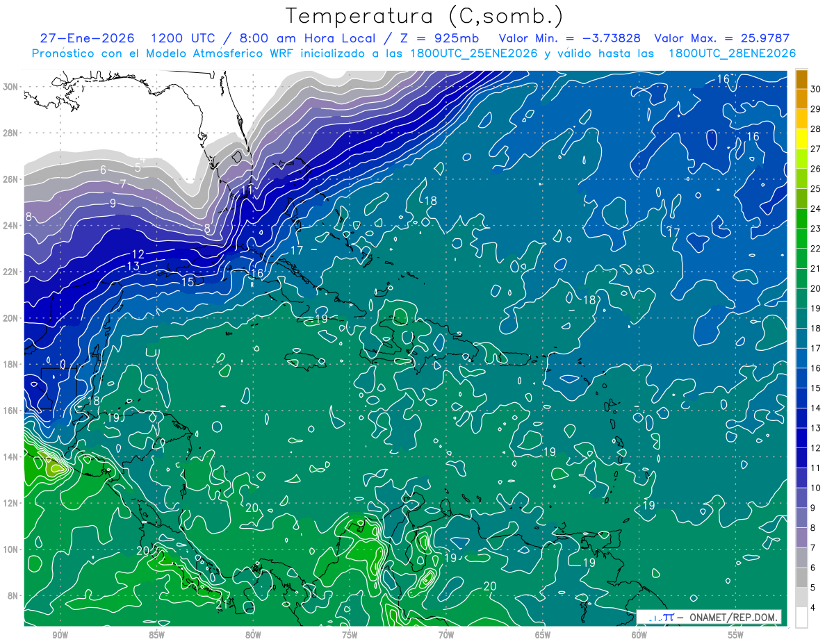
Task: Click the contour label "7" in the Gulf
Action: (122, 184)
